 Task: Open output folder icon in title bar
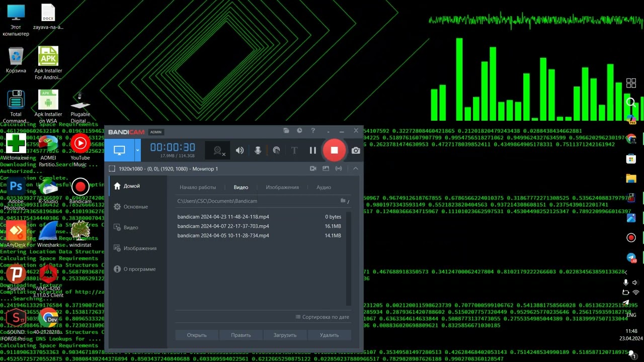[x=286, y=131]
